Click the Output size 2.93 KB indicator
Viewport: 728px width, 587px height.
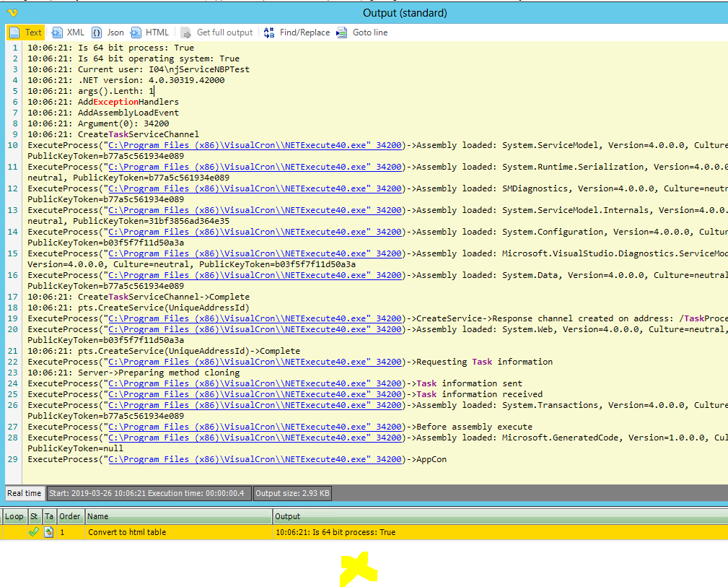coord(292,494)
